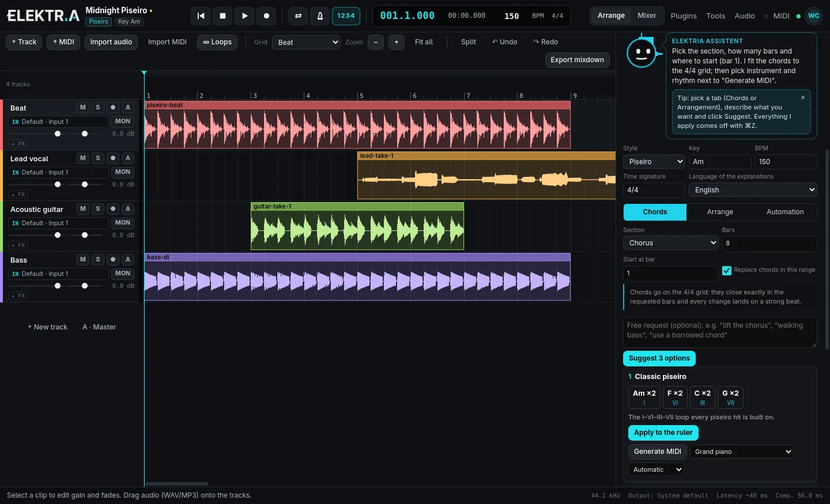Arm the Bass track for recording
The height and width of the screenshot is (504, 830).
113,259
